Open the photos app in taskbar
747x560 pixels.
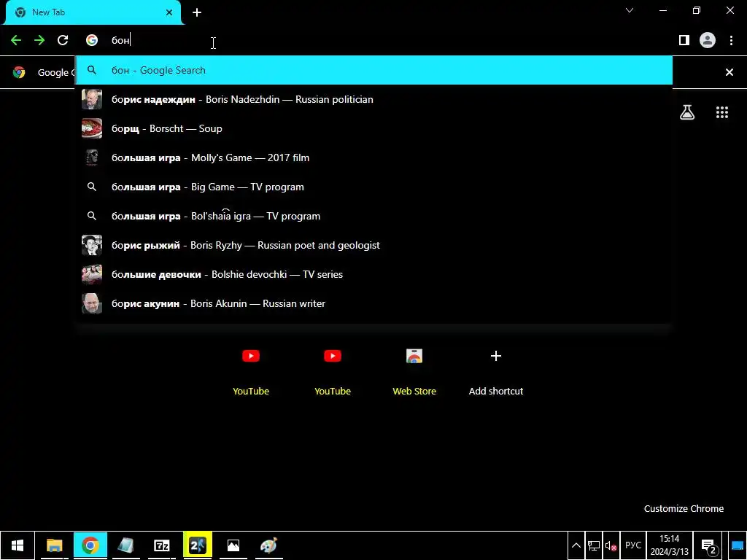[x=233, y=545]
